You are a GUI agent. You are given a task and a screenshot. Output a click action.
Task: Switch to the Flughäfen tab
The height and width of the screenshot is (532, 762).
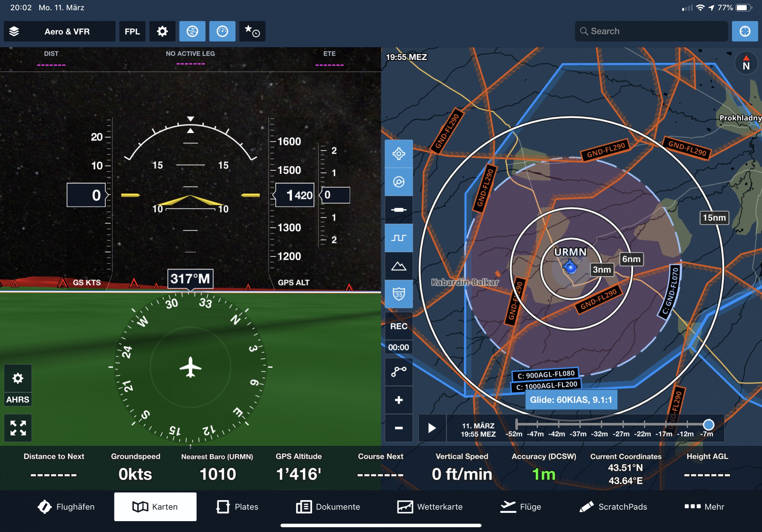pos(66,507)
